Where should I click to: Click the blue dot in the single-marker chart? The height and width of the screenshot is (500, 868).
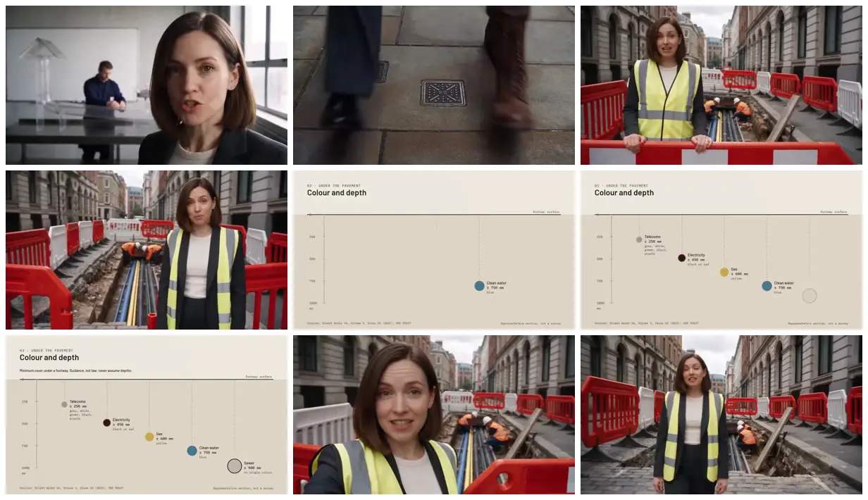[479, 286]
